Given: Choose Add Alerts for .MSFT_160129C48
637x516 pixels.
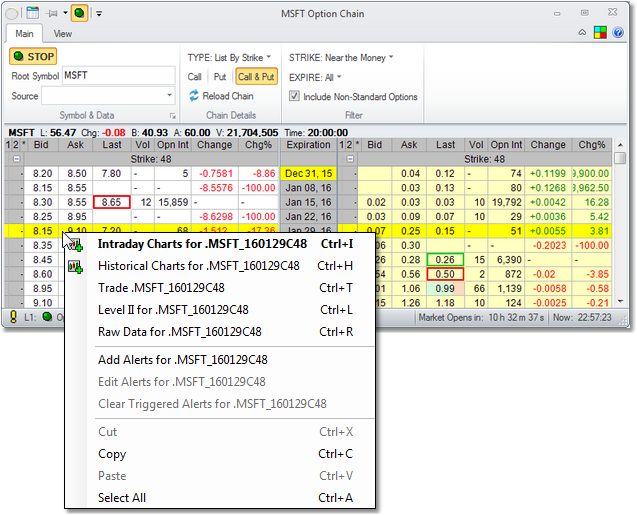Looking at the screenshot, I should (x=220, y=360).
